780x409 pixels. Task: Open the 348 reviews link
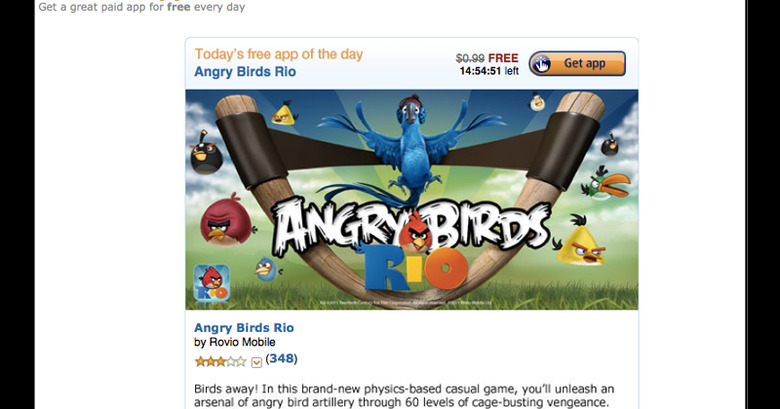click(281, 359)
